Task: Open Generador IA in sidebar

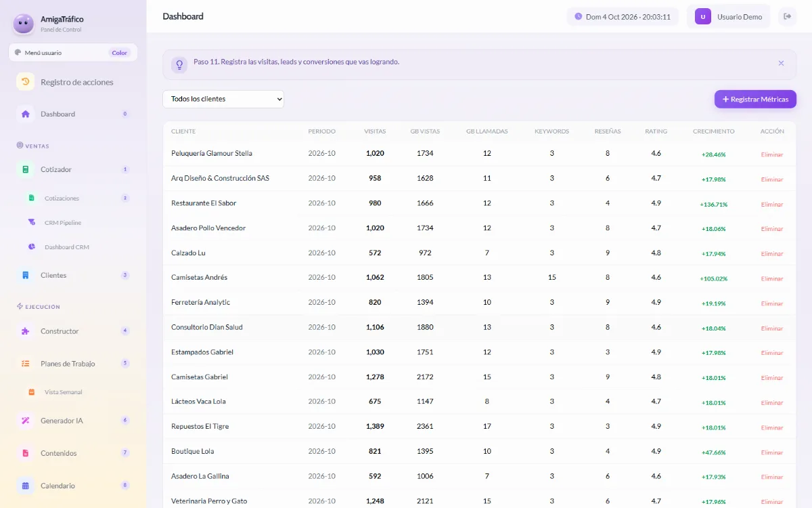Action: click(x=73, y=420)
